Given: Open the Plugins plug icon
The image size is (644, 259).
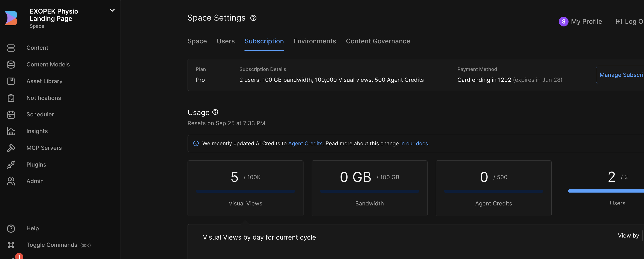Looking at the screenshot, I should [11, 165].
